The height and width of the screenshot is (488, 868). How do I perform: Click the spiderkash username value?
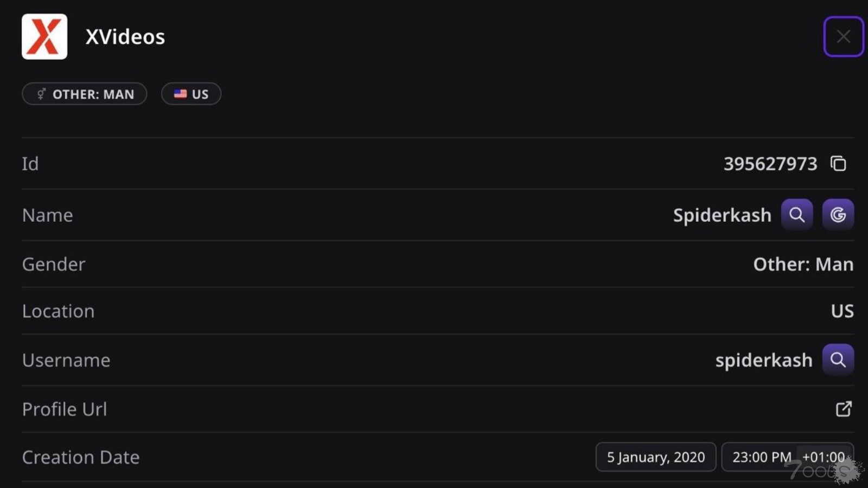point(763,360)
